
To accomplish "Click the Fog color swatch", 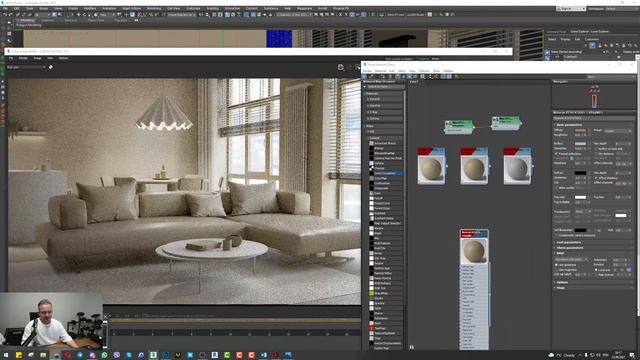I will coord(580,198).
